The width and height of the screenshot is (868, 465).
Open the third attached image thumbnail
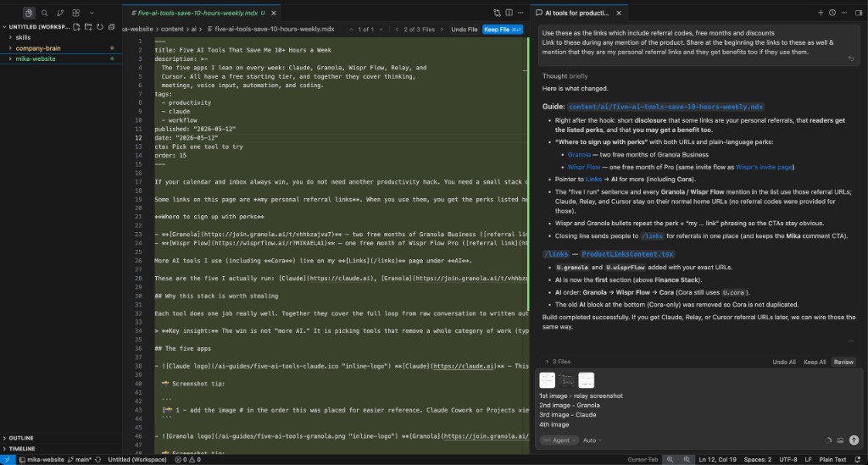point(587,379)
